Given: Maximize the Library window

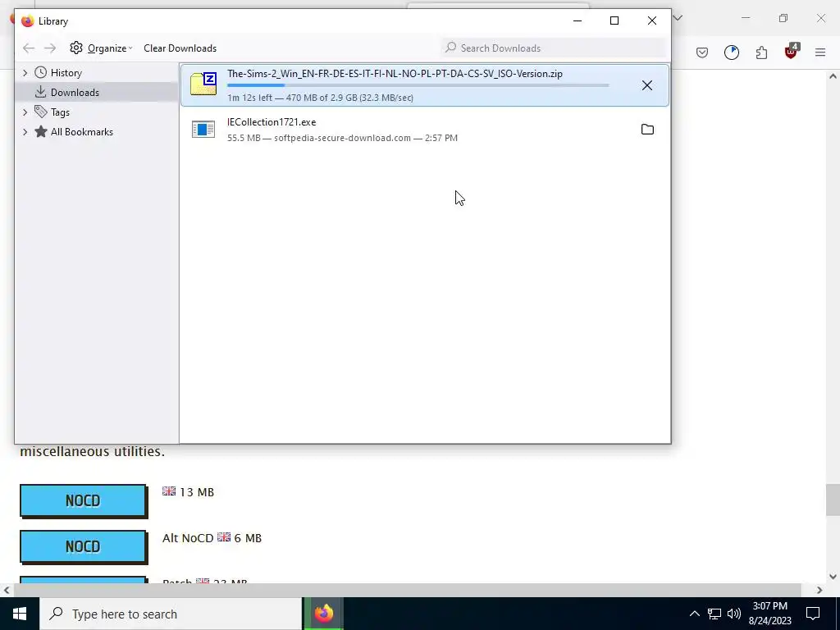Looking at the screenshot, I should [614, 21].
